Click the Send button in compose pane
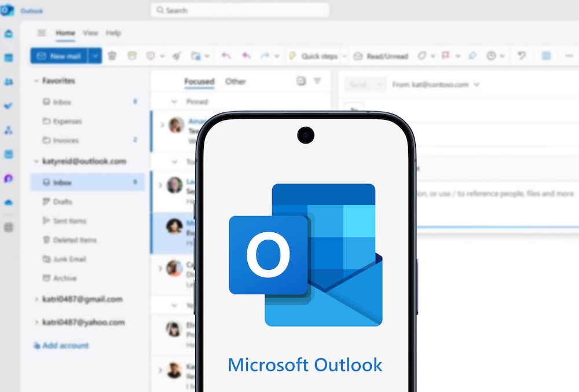 point(357,85)
